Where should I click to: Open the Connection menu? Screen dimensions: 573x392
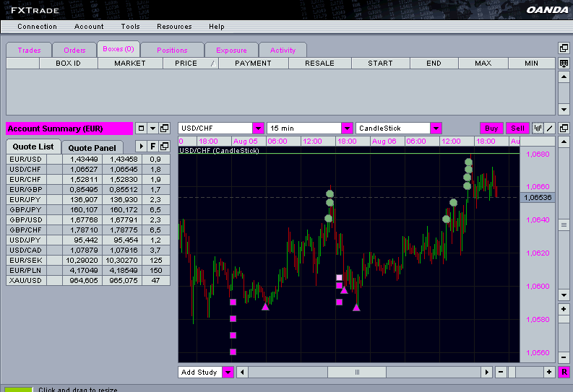pyautogui.click(x=37, y=27)
